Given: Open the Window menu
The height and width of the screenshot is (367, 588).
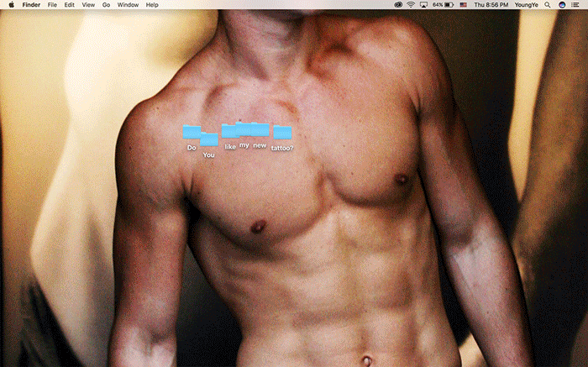Looking at the screenshot, I should click(128, 5).
